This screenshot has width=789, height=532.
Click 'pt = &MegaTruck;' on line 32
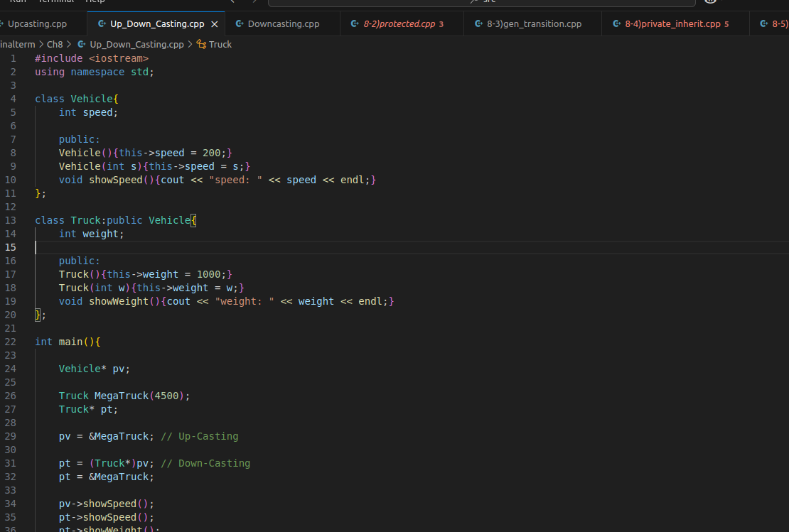(x=107, y=477)
